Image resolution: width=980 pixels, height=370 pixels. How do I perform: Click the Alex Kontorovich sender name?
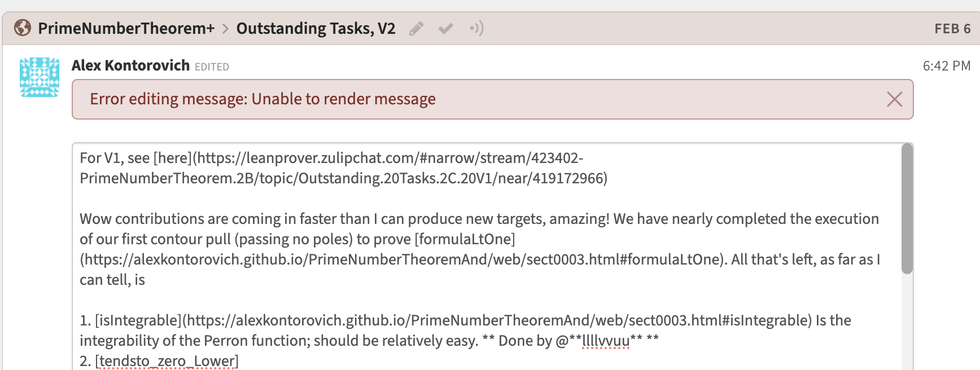click(x=130, y=65)
